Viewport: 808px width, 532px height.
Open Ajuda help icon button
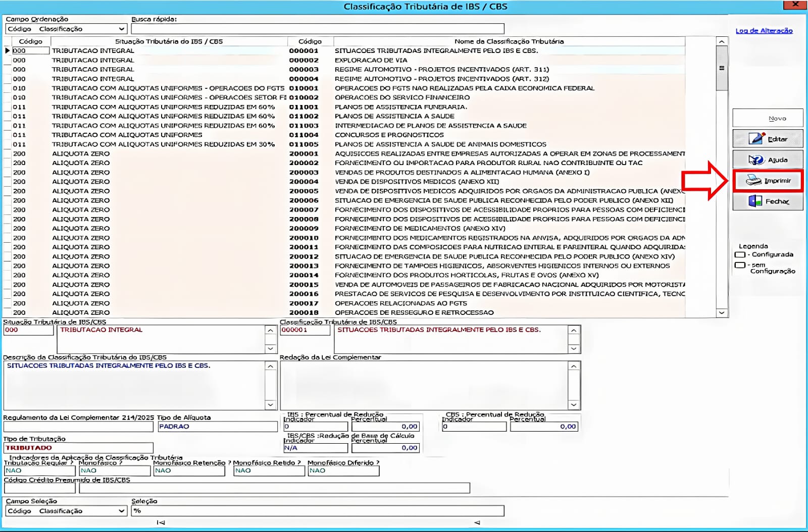click(x=768, y=159)
